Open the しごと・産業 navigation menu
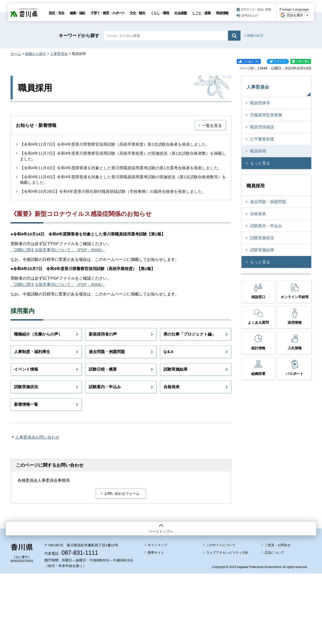Screen dimensions: 322x644 coord(201,13)
